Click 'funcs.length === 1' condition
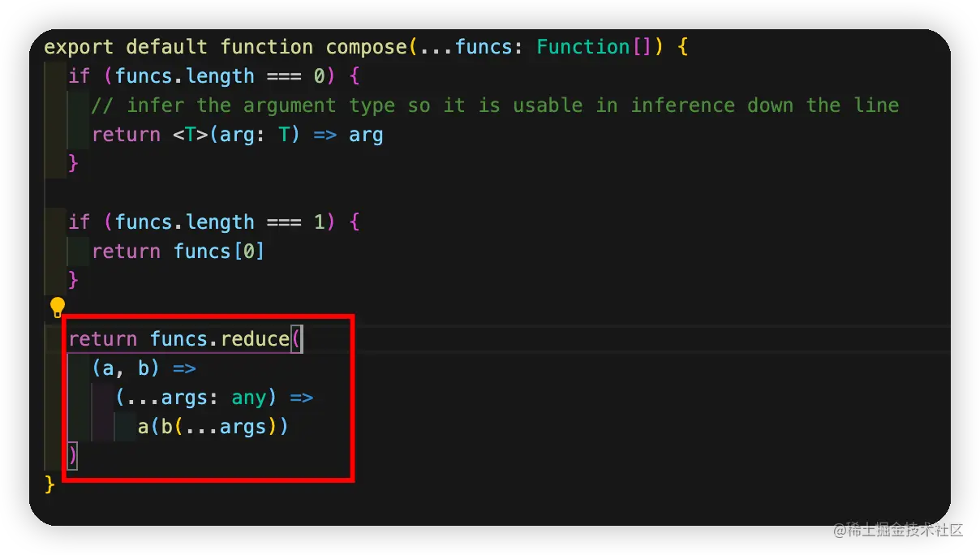The height and width of the screenshot is (555, 980). tap(219, 222)
